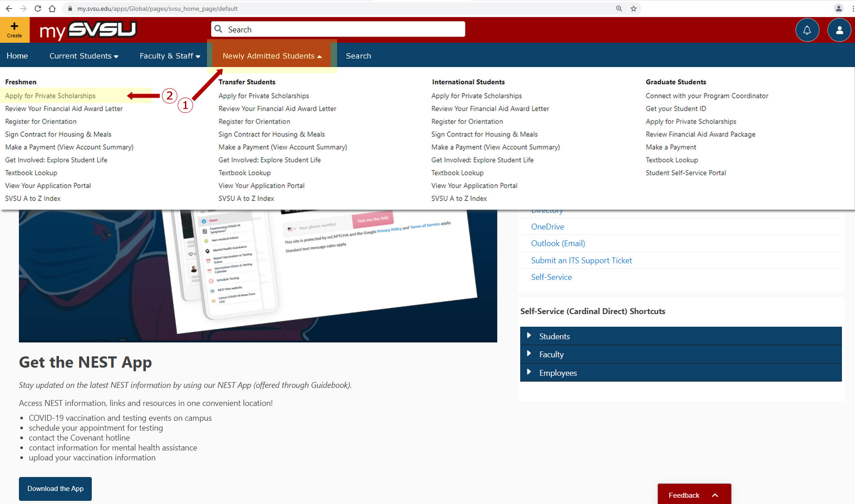Go to the Home menu item
This screenshot has width=855, height=504.
coord(17,56)
